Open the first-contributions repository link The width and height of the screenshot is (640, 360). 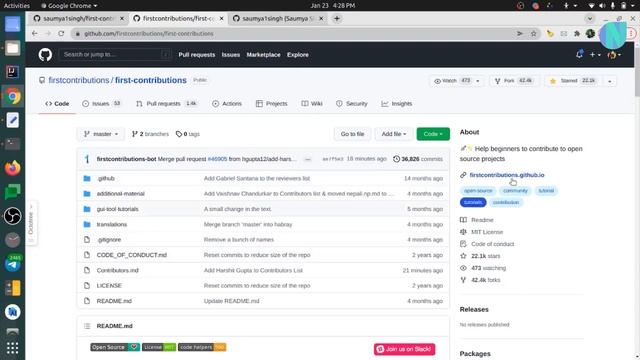pos(151,80)
